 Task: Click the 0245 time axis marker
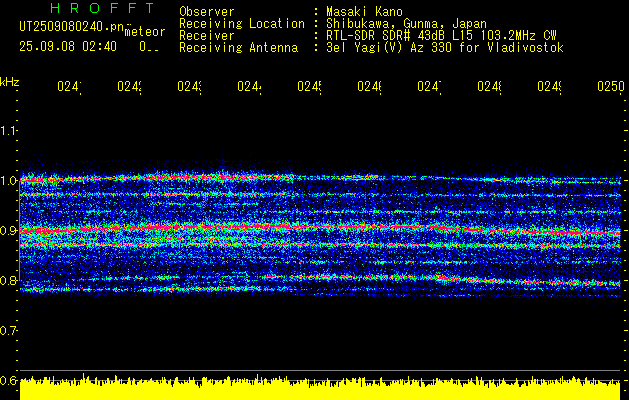(309, 87)
